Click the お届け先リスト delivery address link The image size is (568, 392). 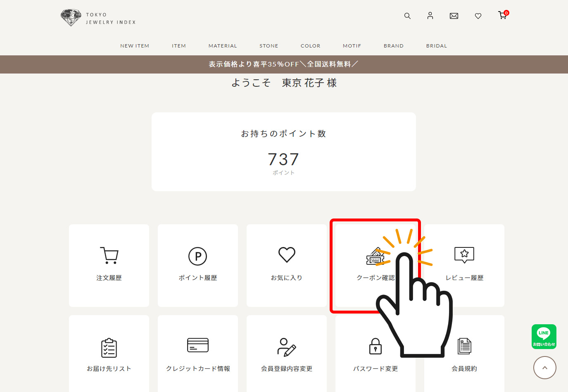(109, 355)
